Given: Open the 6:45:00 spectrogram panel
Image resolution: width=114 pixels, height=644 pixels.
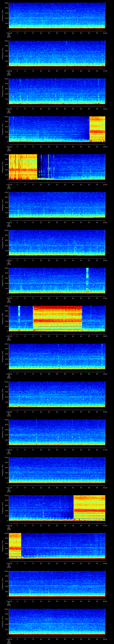Looking at the screenshot, I should (57, 622).
